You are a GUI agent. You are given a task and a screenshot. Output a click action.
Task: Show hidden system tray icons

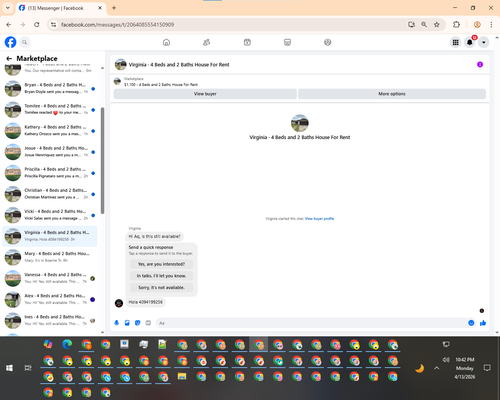[x=437, y=368]
